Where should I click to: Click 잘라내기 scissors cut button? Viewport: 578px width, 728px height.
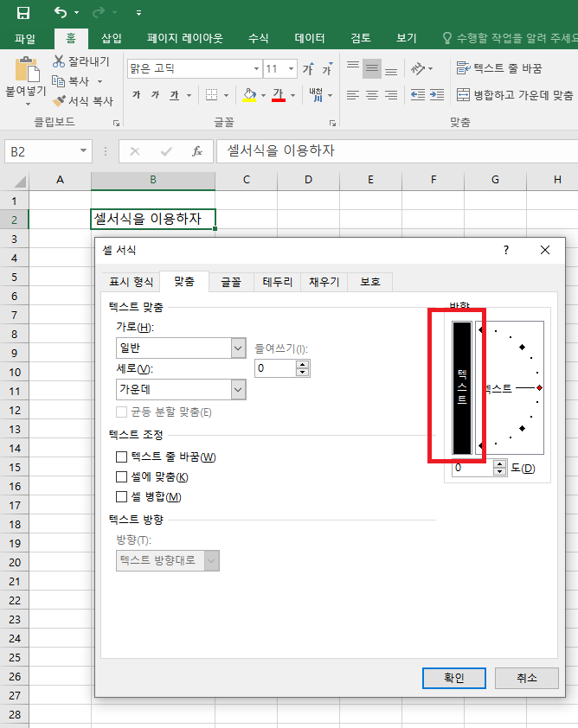click(80, 61)
